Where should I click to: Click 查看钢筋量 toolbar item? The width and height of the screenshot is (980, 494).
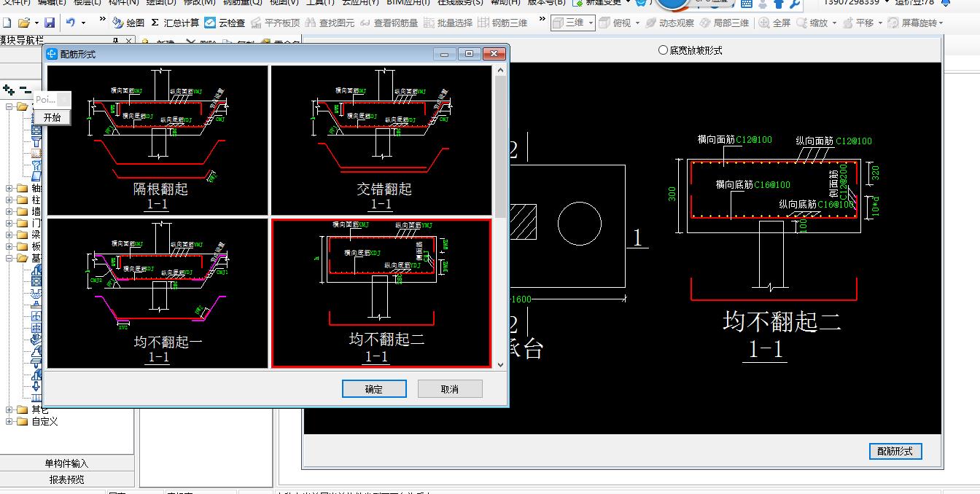point(389,23)
